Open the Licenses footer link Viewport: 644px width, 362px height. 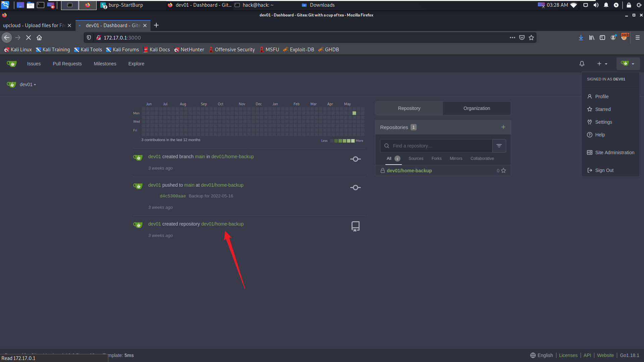(568, 355)
